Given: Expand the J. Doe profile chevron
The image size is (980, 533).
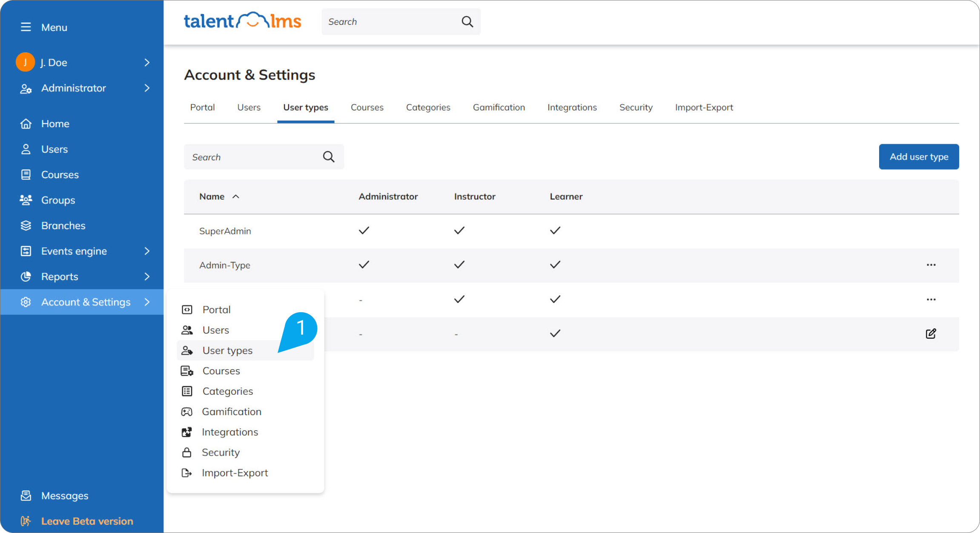Looking at the screenshot, I should 147,63.
